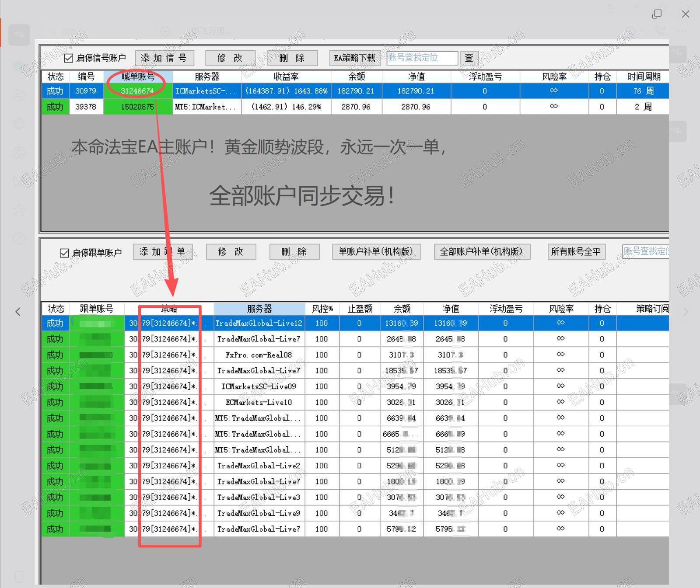Click 风控% value 100 in ECMarkets-Live10 row
Viewport: 700px width, 588px height.
tap(322, 402)
